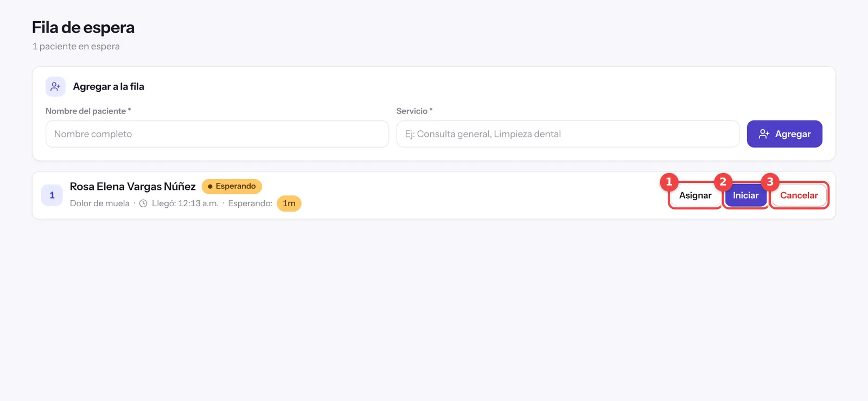
Task: Click the Llegó: 12:13 a.m. arrival time
Action: pos(185,203)
